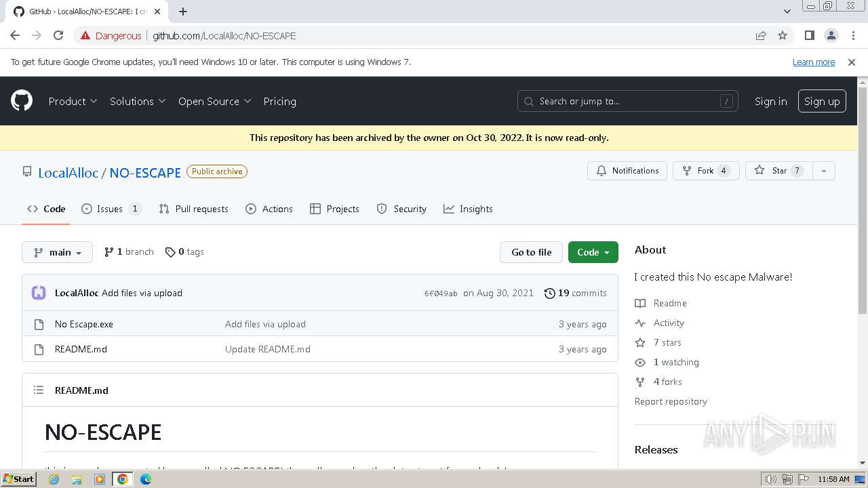Expand the Product menu
The width and height of the screenshot is (868, 488).
tap(73, 101)
